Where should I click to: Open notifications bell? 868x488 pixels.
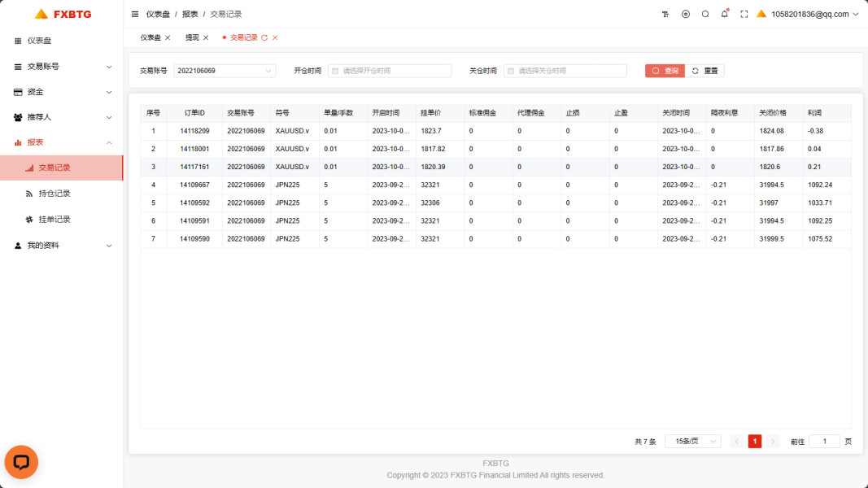coord(724,14)
